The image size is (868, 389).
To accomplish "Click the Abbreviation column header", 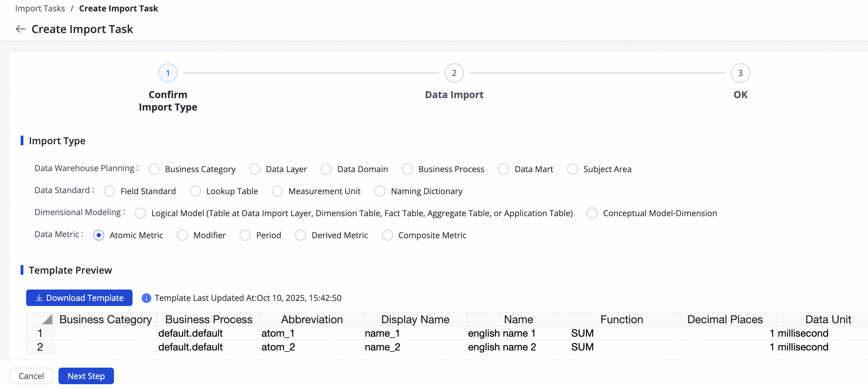I will tap(312, 319).
